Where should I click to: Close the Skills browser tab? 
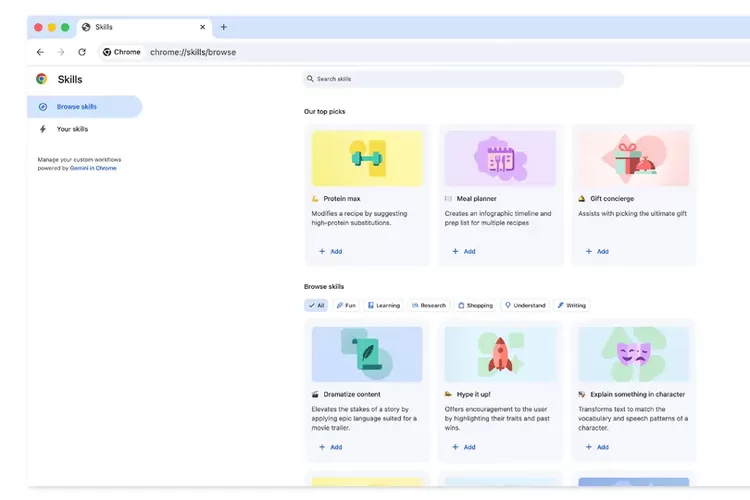coord(202,27)
